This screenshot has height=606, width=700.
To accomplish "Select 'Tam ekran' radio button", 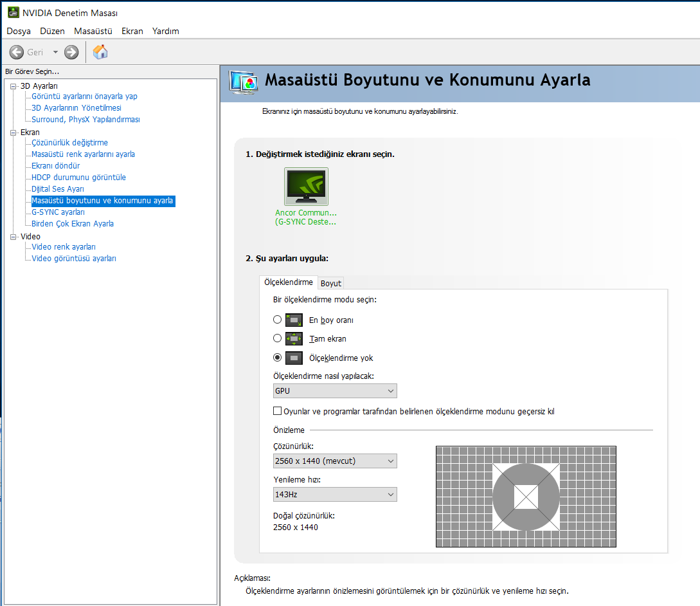I will click(277, 338).
